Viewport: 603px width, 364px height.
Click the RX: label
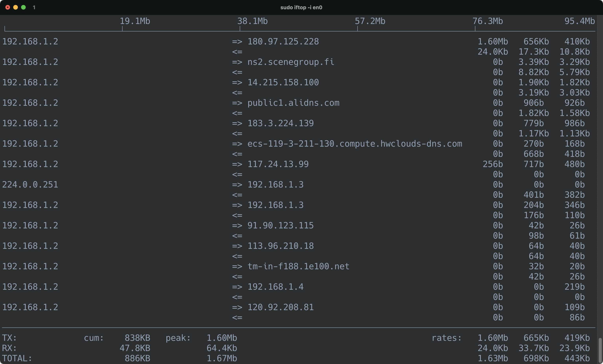tap(10, 348)
